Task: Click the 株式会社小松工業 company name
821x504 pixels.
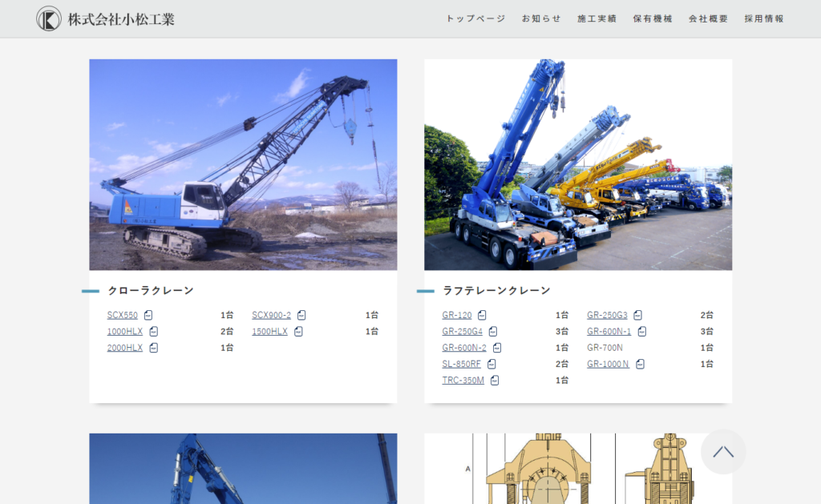Action: point(121,19)
